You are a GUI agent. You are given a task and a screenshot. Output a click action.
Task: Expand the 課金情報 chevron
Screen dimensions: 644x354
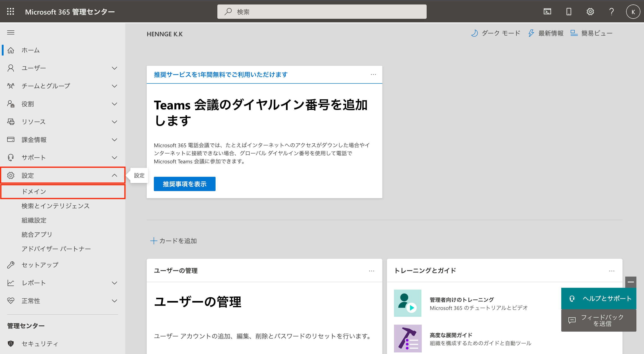114,140
